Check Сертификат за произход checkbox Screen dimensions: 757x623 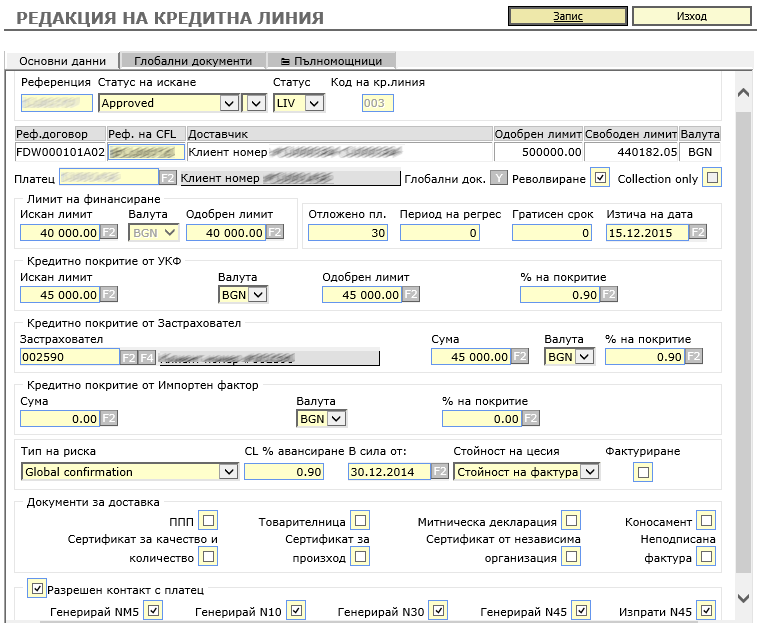pos(360,556)
